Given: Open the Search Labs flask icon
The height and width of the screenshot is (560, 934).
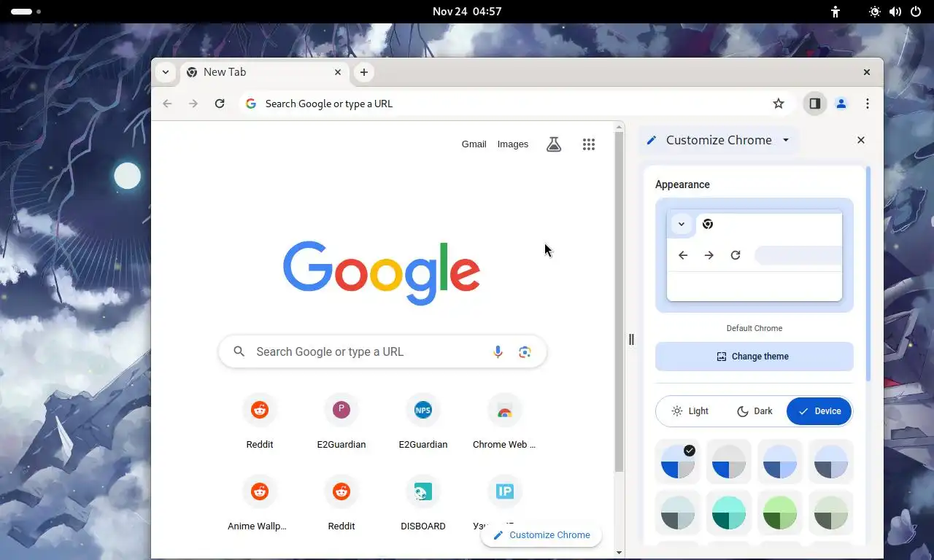Looking at the screenshot, I should click(554, 144).
